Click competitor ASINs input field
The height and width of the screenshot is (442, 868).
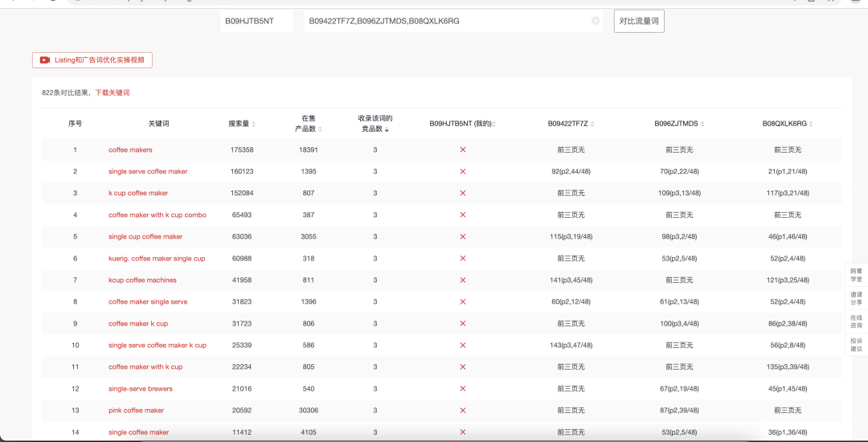coord(453,21)
